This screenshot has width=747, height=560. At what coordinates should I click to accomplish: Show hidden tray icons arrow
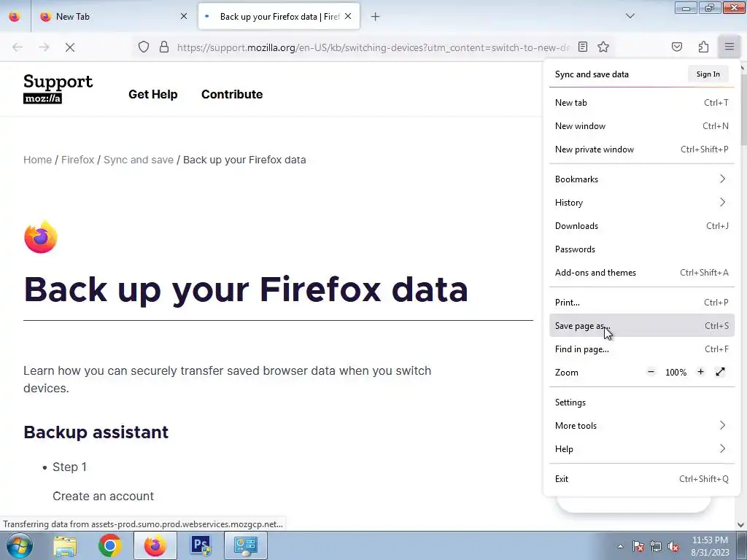pos(620,546)
